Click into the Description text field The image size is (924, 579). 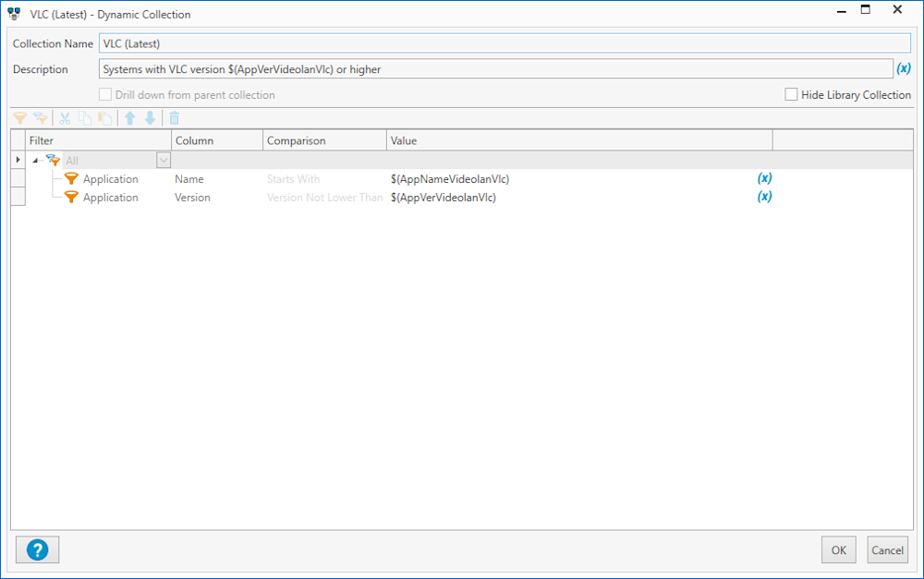click(x=495, y=69)
